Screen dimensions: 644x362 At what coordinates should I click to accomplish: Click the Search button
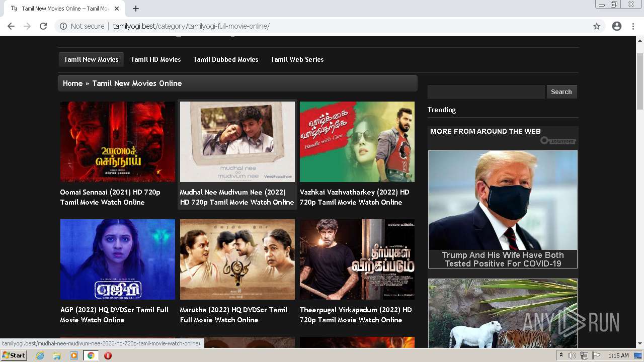tap(561, 92)
